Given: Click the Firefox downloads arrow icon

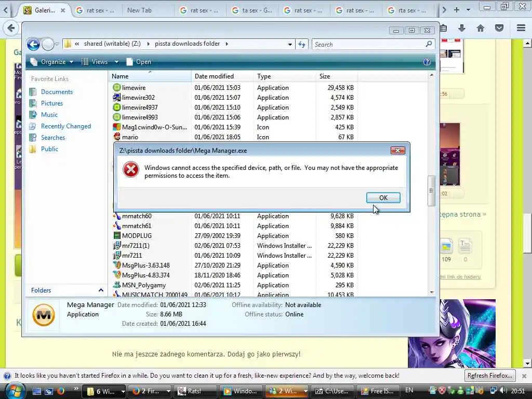Looking at the screenshot, I should tap(462, 28).
